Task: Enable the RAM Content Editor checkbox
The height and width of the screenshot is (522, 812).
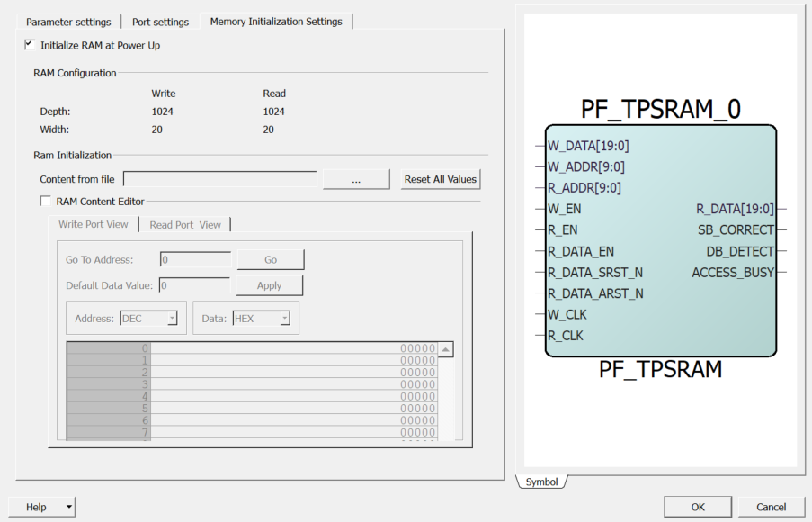Action: click(x=46, y=202)
